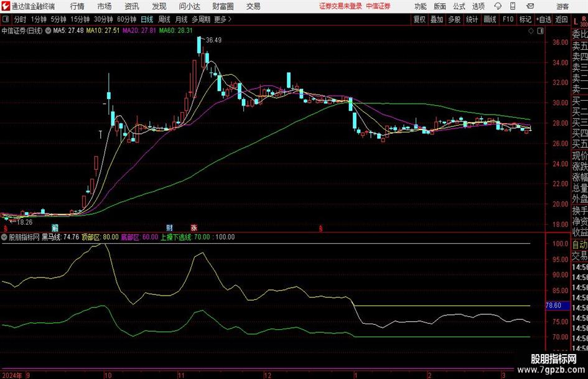This screenshot has width=588, height=379.
Task: Click the 返回 back button
Action: (561, 19)
